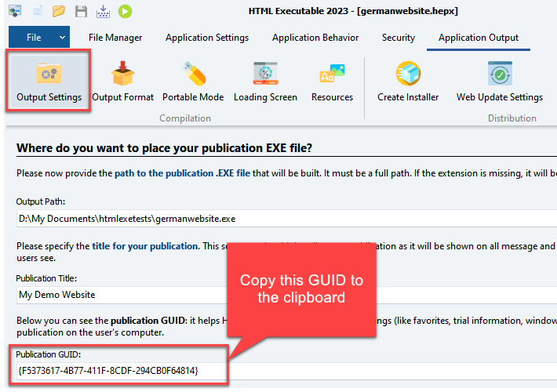Screen dimensions: 557x392
Task: Switch to the File Manager tab
Action: point(115,38)
